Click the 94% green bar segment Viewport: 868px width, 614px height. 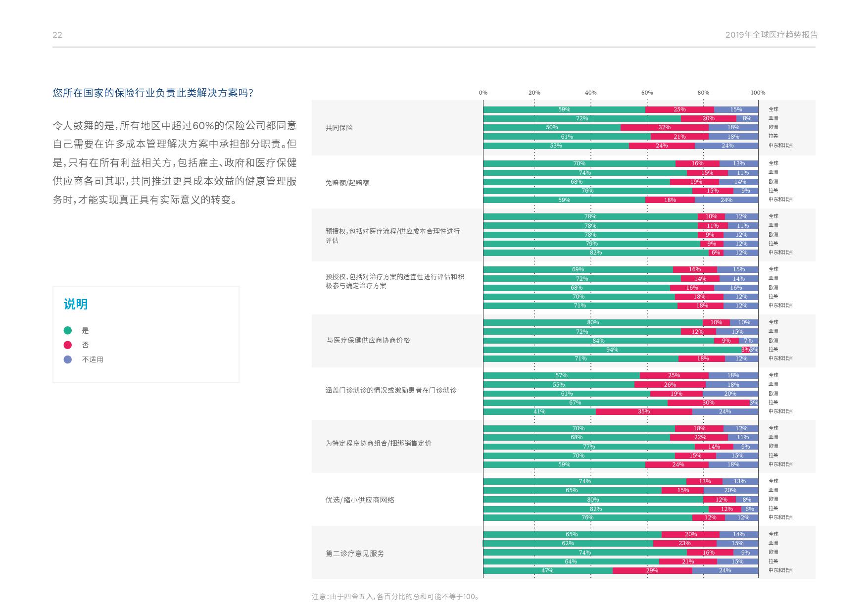tap(612, 350)
